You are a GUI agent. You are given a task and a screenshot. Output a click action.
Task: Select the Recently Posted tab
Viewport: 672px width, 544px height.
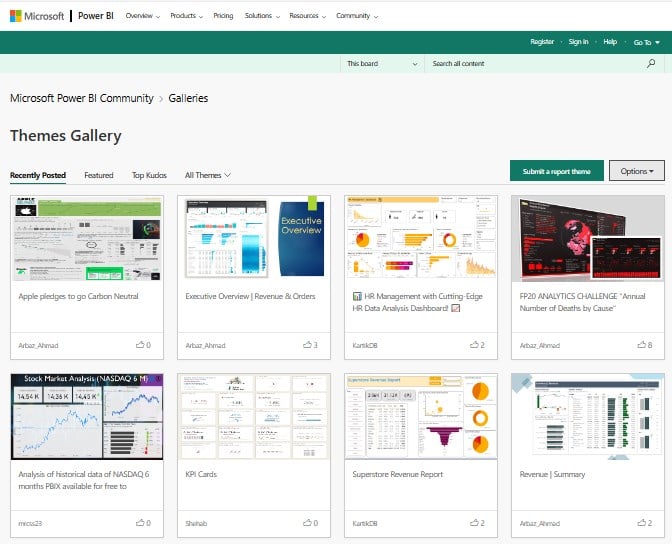point(38,175)
